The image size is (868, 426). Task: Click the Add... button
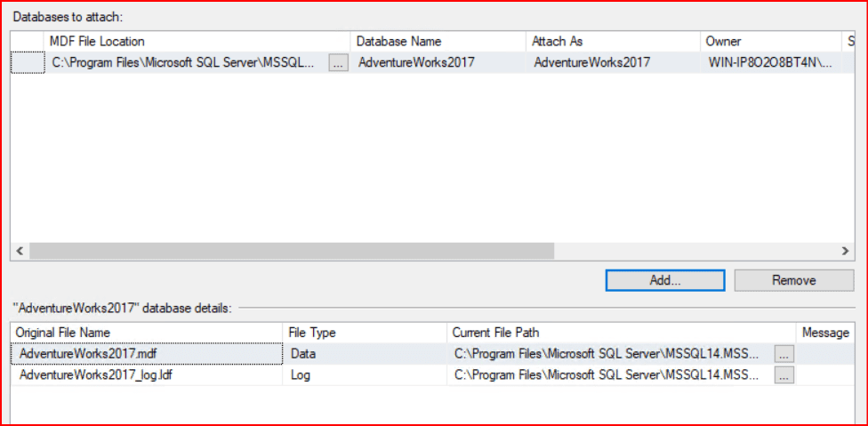664,280
